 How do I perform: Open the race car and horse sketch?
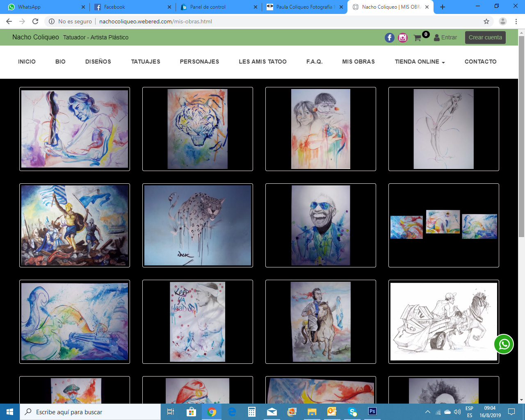point(444,322)
